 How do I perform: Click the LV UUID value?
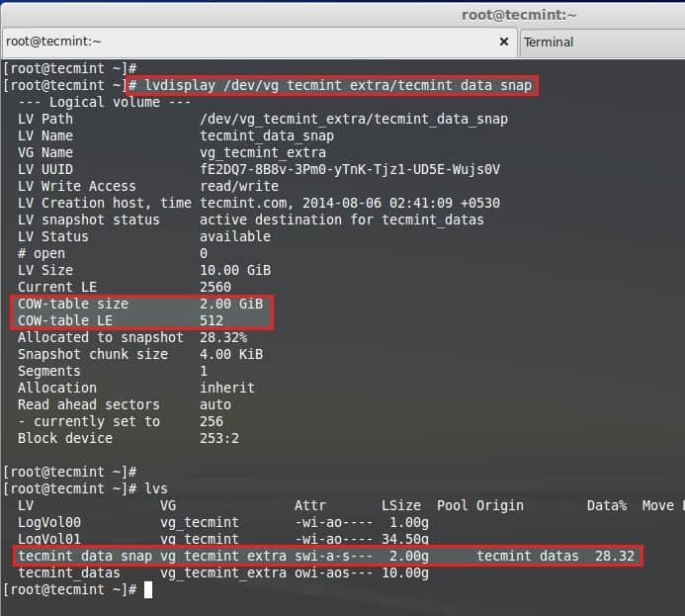click(349, 169)
